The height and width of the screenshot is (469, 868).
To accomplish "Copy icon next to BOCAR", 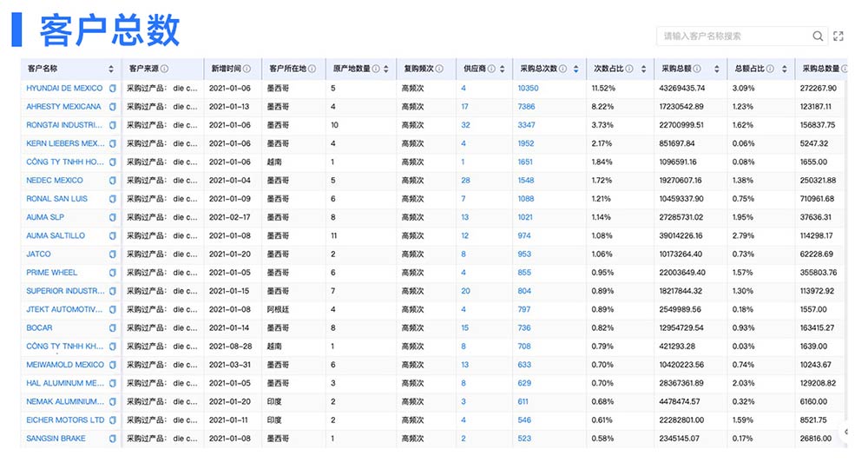I will [112, 327].
